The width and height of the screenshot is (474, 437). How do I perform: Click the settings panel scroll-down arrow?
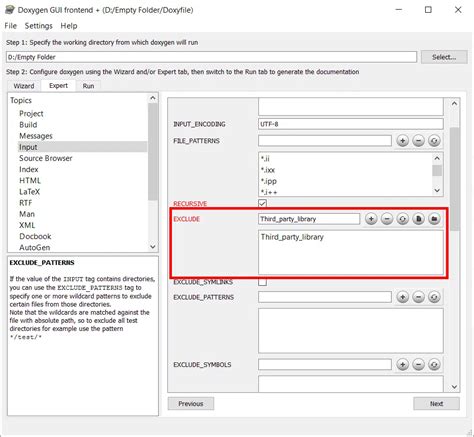point(454,387)
